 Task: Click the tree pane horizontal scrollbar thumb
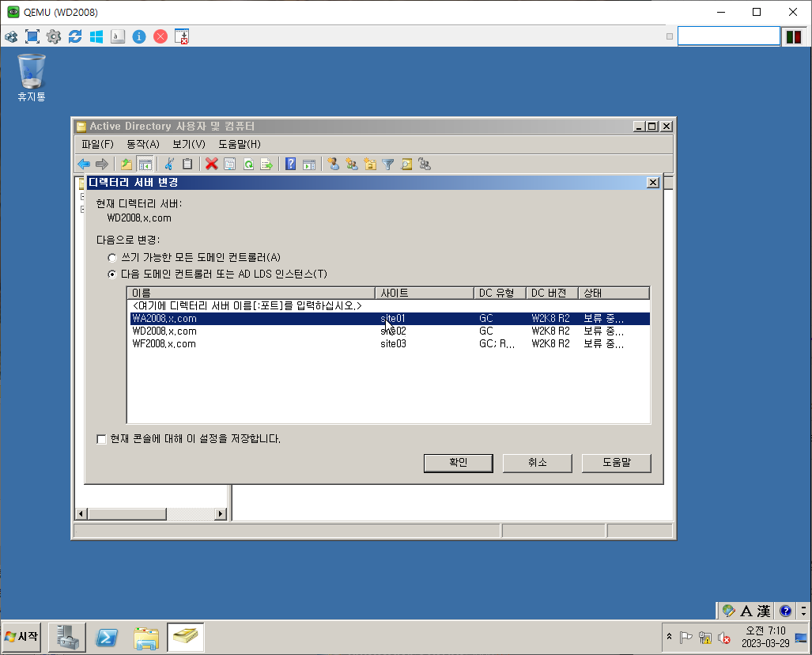127,513
